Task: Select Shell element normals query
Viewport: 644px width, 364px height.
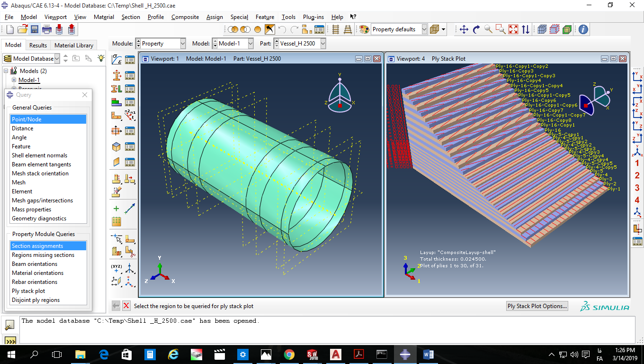Action: pyautogui.click(x=48, y=155)
